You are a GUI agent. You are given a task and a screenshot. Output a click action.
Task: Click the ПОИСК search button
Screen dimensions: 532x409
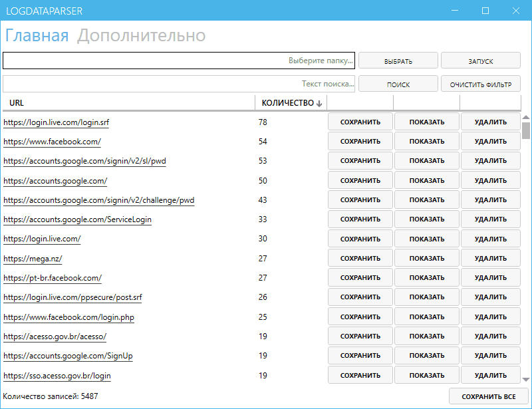[398, 83]
